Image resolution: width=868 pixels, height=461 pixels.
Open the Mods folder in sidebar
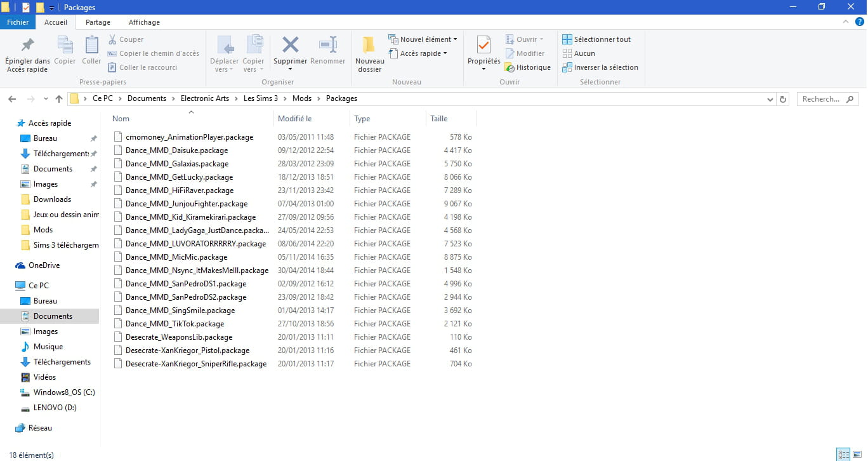click(43, 230)
